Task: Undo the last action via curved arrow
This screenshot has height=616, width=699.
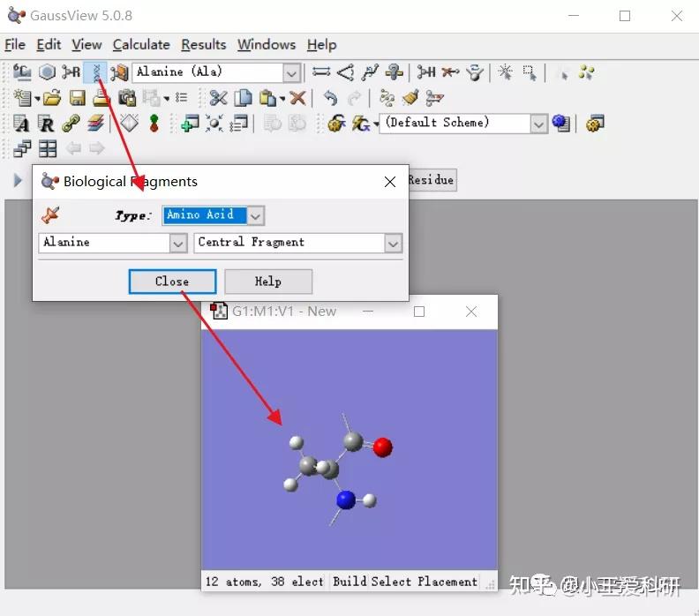Action: 330,98
